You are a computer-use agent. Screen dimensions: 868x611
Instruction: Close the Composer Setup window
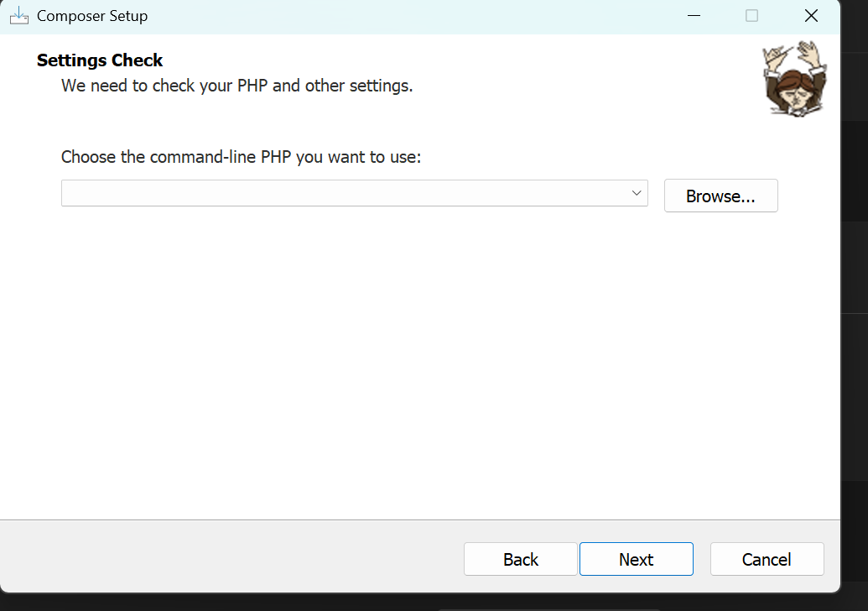810,16
